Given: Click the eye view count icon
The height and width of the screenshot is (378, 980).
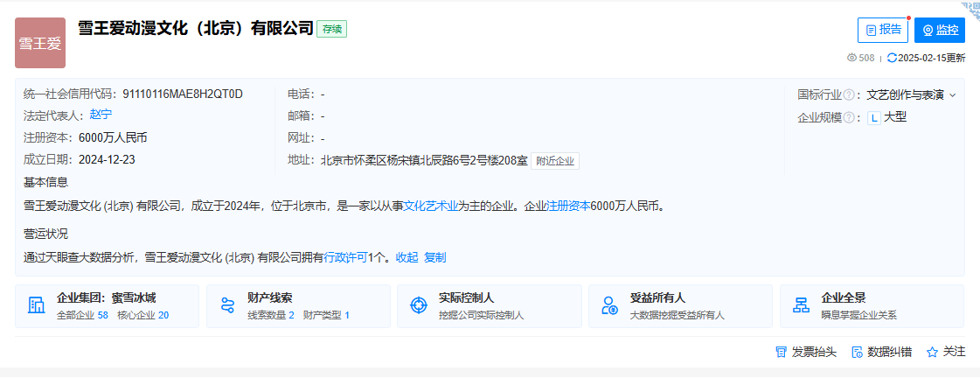Looking at the screenshot, I should point(851,58).
